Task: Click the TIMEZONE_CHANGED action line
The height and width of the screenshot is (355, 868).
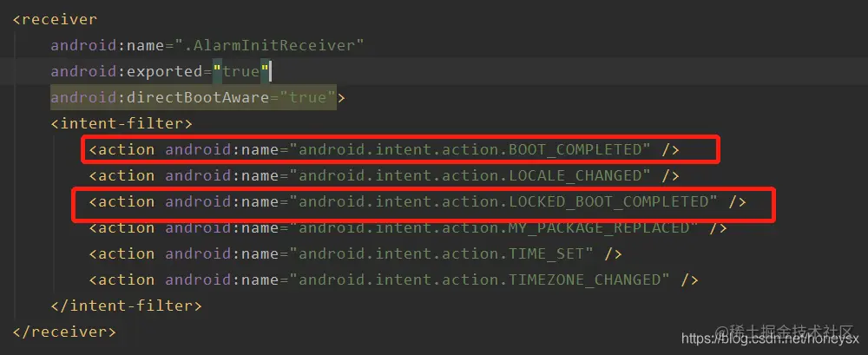Action: pos(393,279)
